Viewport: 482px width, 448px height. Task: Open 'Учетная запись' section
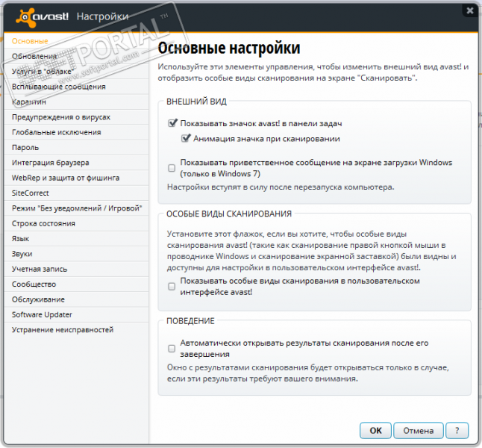76,269
